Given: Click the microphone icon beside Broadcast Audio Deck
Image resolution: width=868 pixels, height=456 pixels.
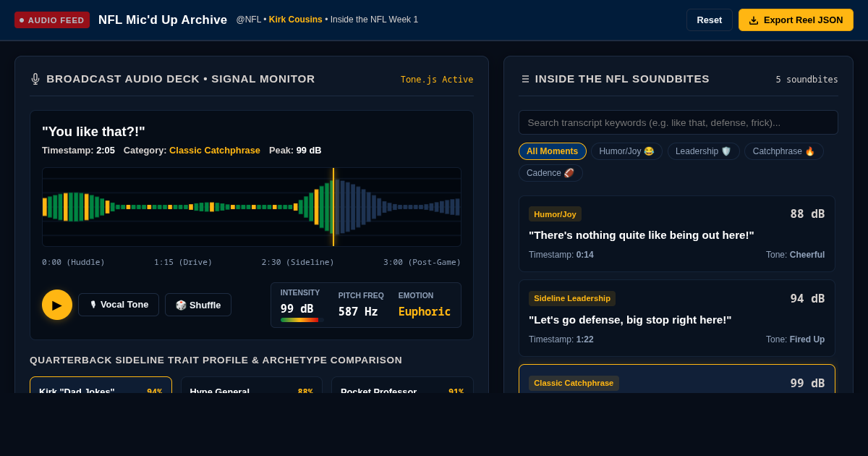Looking at the screenshot, I should pos(35,79).
